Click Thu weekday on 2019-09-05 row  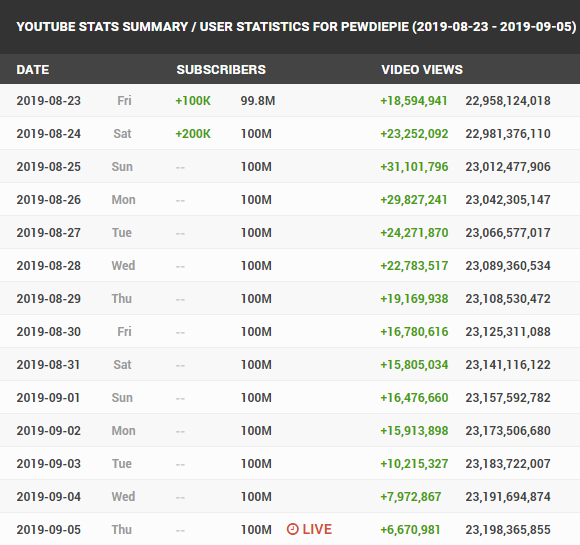coord(122,529)
